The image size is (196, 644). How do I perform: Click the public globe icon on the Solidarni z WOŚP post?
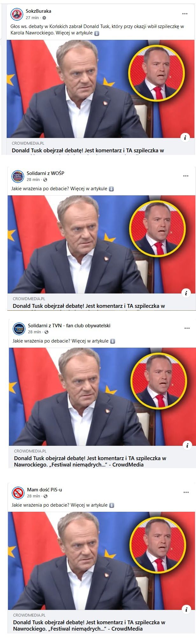click(x=45, y=180)
